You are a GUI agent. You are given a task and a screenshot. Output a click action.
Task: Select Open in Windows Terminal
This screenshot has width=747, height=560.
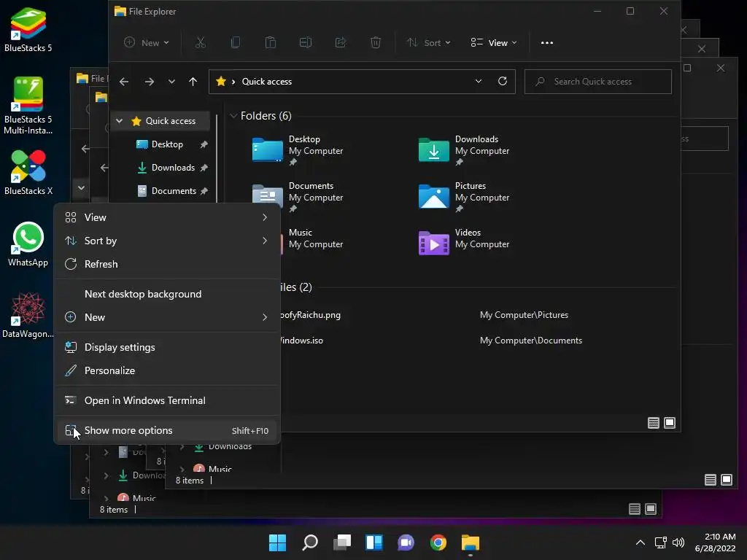(167, 401)
